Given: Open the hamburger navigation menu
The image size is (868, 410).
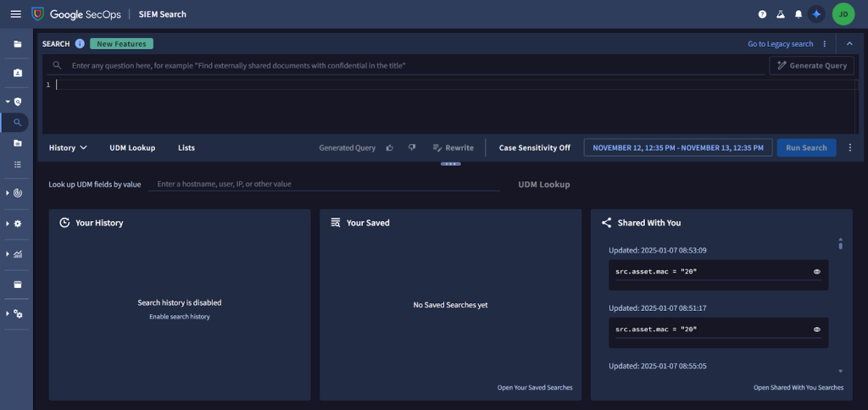Looking at the screenshot, I should pyautogui.click(x=15, y=14).
